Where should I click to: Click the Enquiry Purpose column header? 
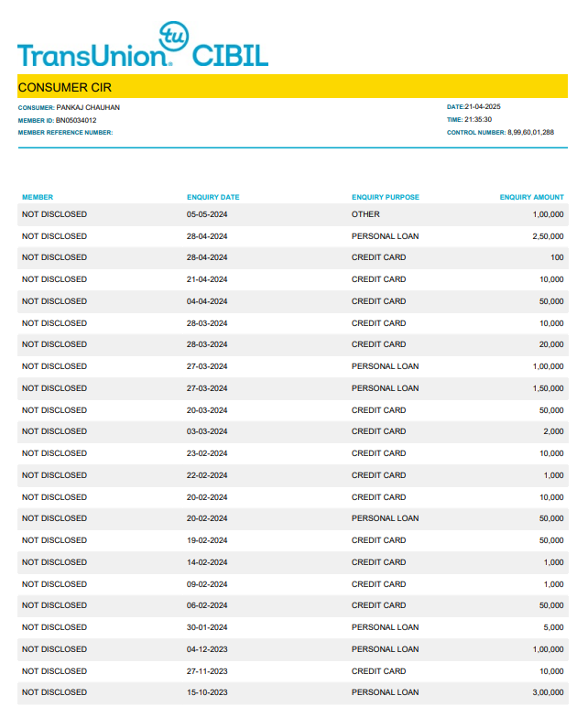pyautogui.click(x=385, y=197)
